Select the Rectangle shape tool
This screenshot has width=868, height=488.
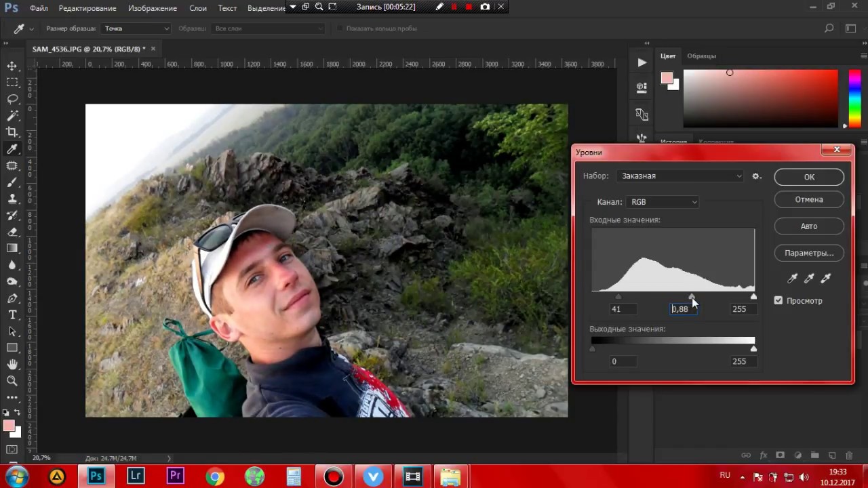coord(12,348)
